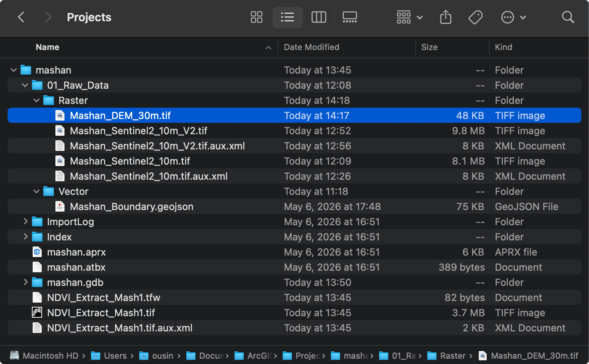Select the mashan.aprx project file
589x364 pixels.
click(294, 252)
